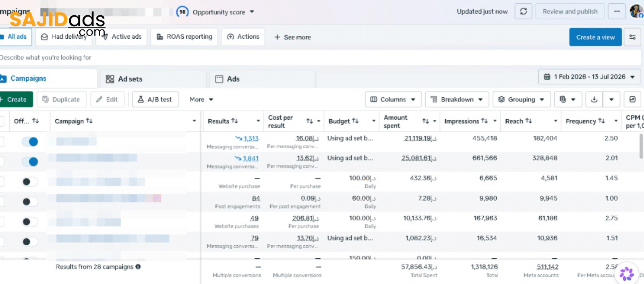Viewport: 644px width, 284px height.
Task: Click the info icon beside Results from 28 campaigns
Action: click(x=138, y=267)
